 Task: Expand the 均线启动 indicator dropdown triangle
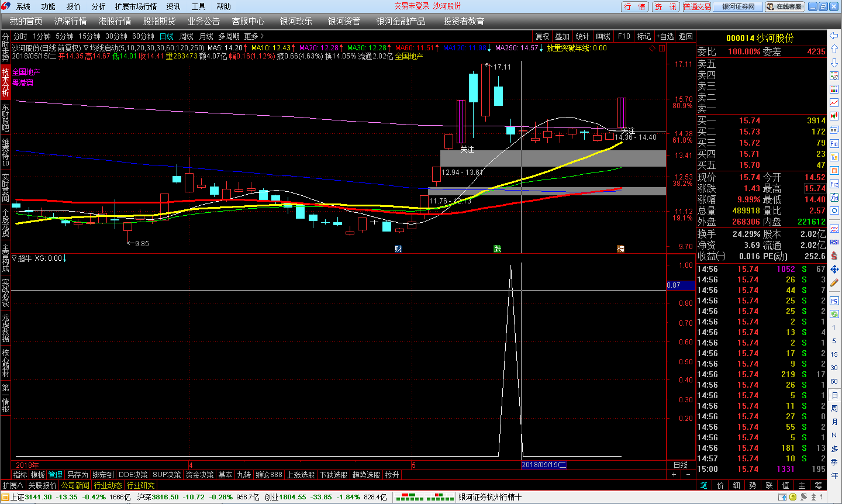pyautogui.click(x=86, y=48)
